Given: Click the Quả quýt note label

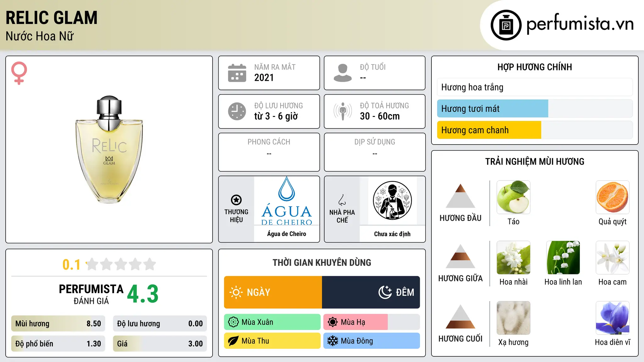Looking at the screenshot, I should pos(613,222).
